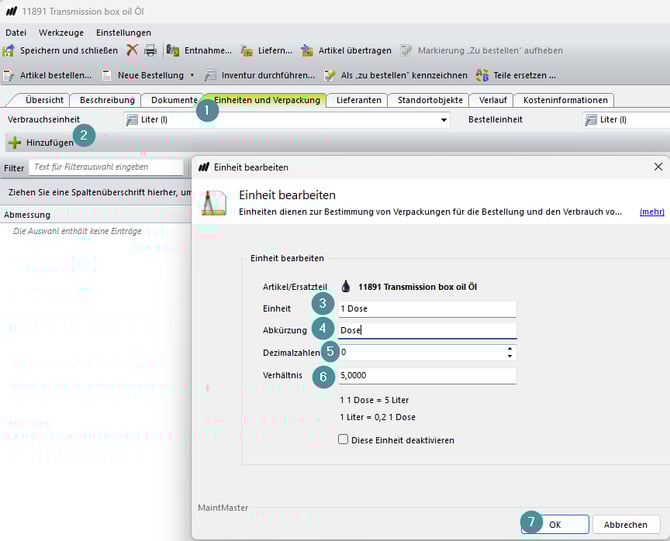Click the red delete X toolbar icon
Screen dimensions: 670x541
click(x=132, y=50)
